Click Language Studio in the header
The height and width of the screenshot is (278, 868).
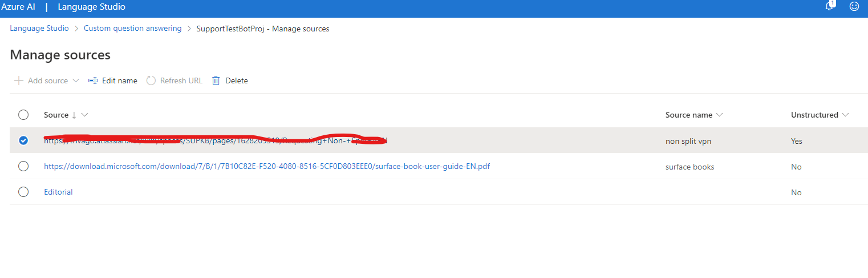pyautogui.click(x=91, y=7)
